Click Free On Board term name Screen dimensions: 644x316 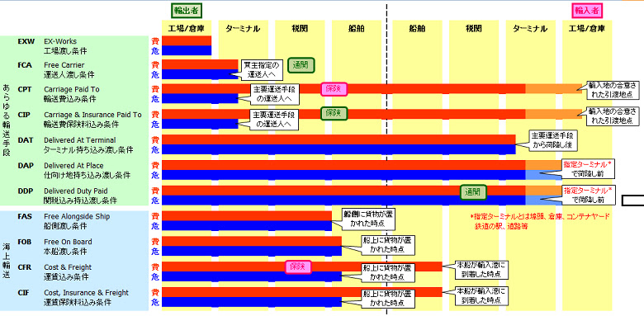[x=68, y=242]
